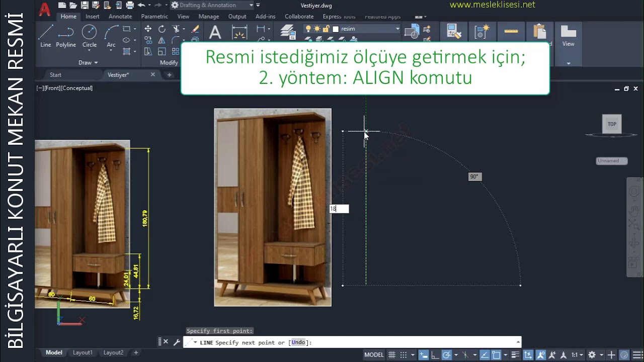Open the AutoCAD application menu
This screenshot has height=362, width=644.
44,9
